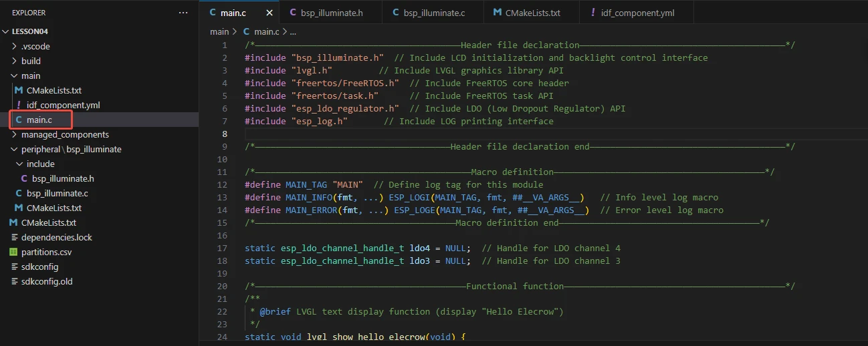Open the dependencies.lock file
This screenshot has width=868, height=346.
(x=56, y=237)
